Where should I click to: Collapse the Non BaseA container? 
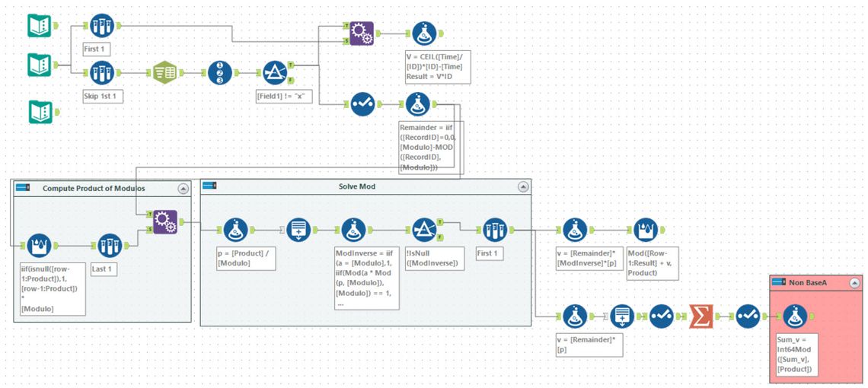(x=854, y=282)
